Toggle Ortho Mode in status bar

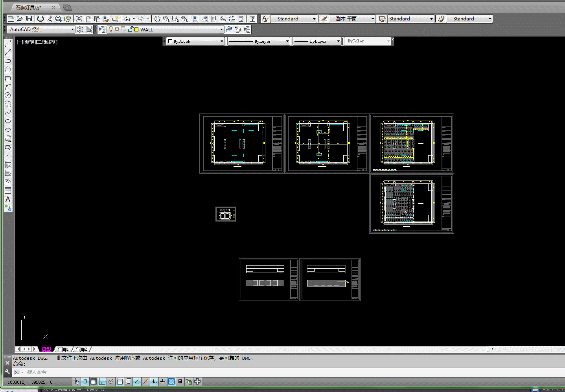102,381
